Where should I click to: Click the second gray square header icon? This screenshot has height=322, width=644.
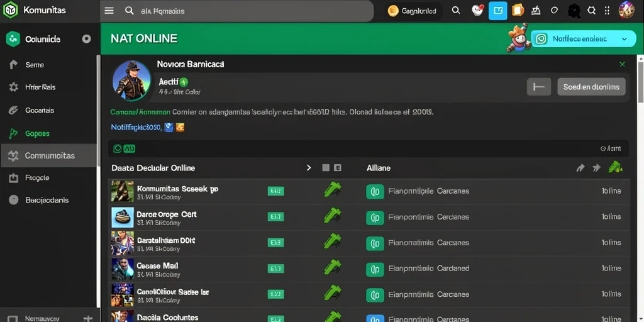click(x=338, y=167)
